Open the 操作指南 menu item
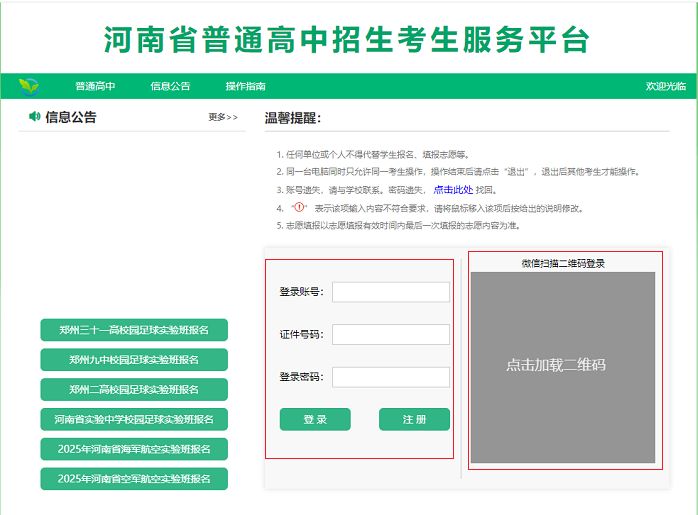This screenshot has width=698, height=515. click(245, 86)
